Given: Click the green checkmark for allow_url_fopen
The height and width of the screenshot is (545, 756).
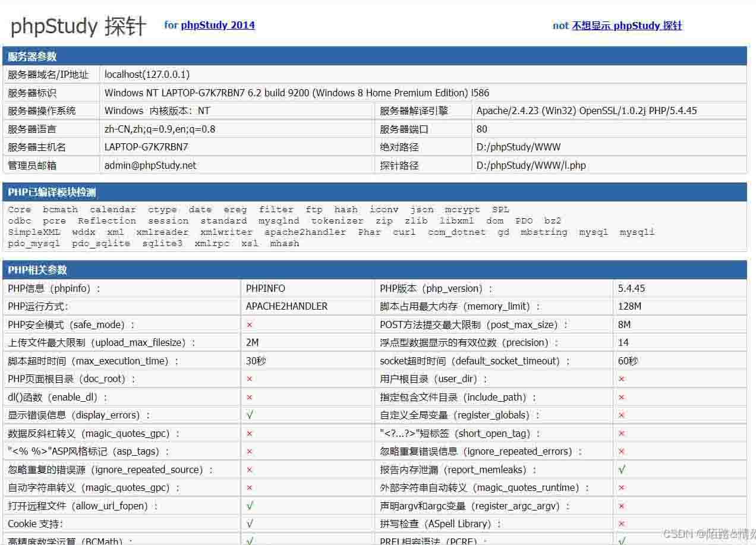Looking at the screenshot, I should coord(250,505).
